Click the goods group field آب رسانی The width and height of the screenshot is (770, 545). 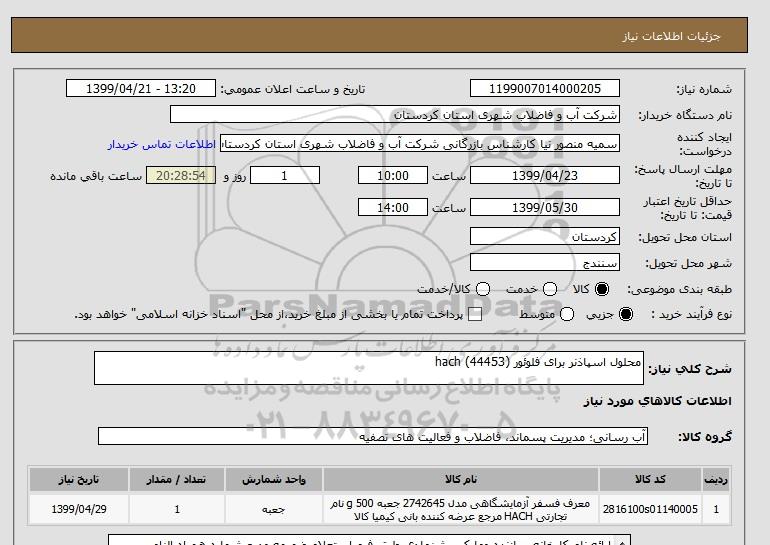[373, 436]
